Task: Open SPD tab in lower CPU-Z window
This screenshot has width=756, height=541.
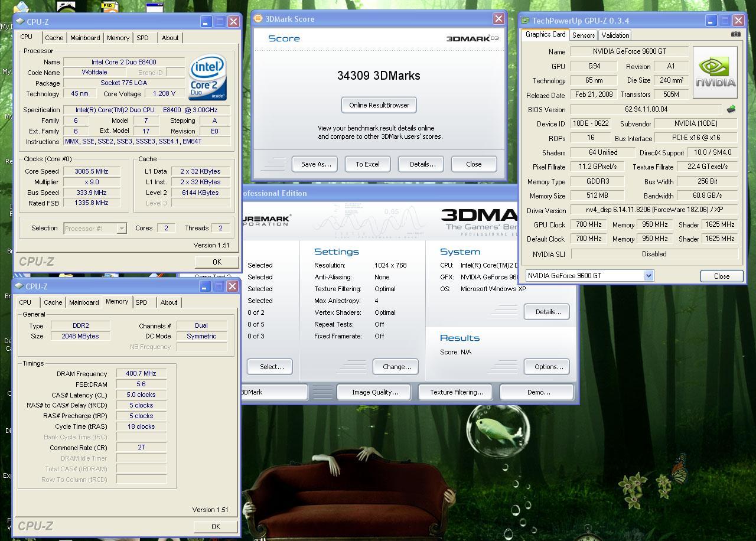Action: point(141,302)
